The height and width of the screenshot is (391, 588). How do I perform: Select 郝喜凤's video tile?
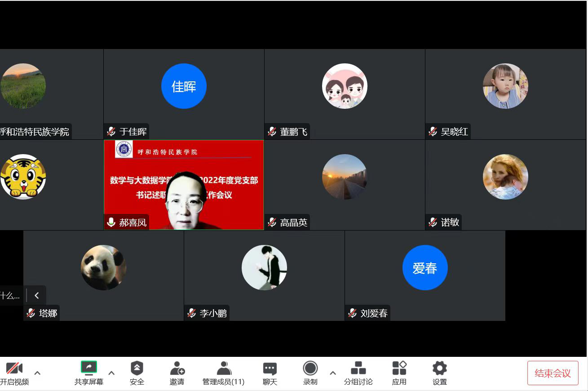(x=184, y=185)
